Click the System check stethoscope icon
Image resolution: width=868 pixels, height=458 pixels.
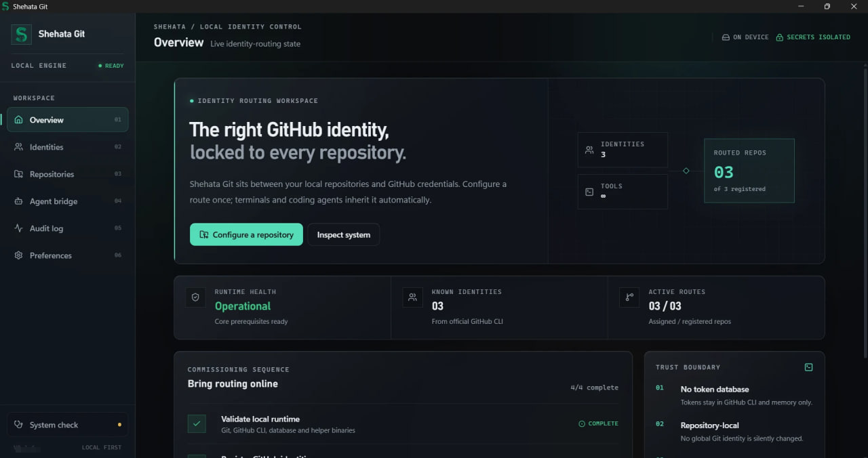(18, 425)
